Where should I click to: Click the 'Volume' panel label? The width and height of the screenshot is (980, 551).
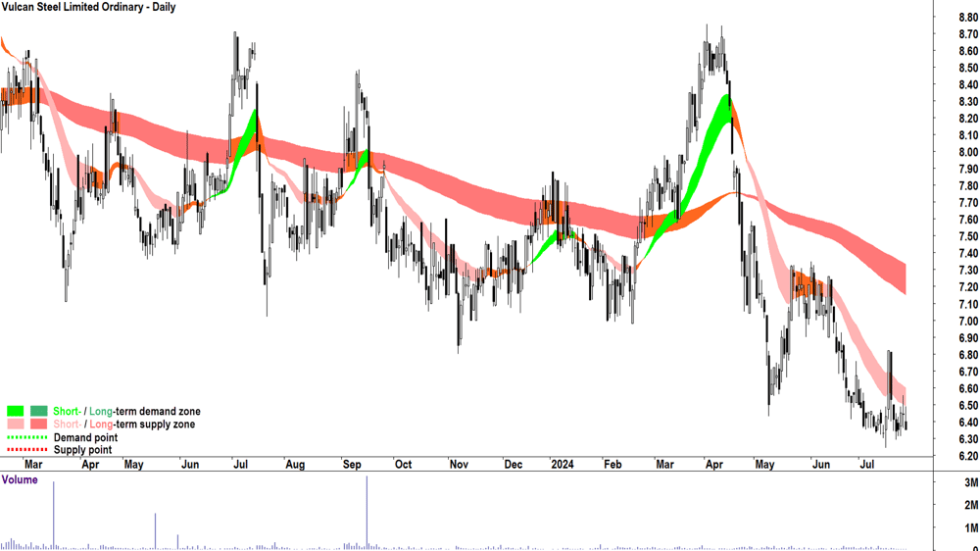[20, 479]
